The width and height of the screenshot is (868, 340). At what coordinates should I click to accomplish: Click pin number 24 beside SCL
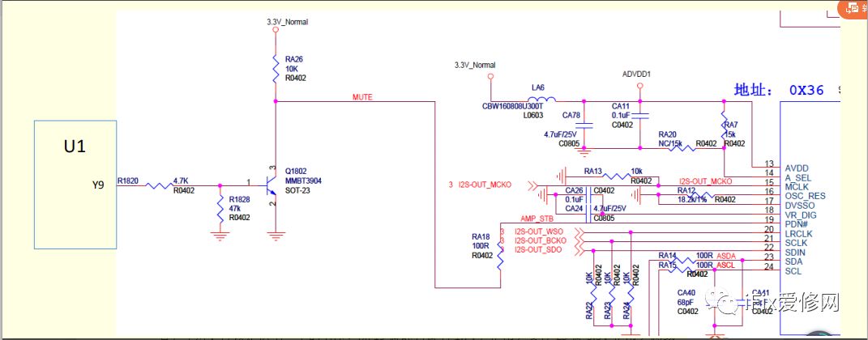pyautogui.click(x=768, y=268)
